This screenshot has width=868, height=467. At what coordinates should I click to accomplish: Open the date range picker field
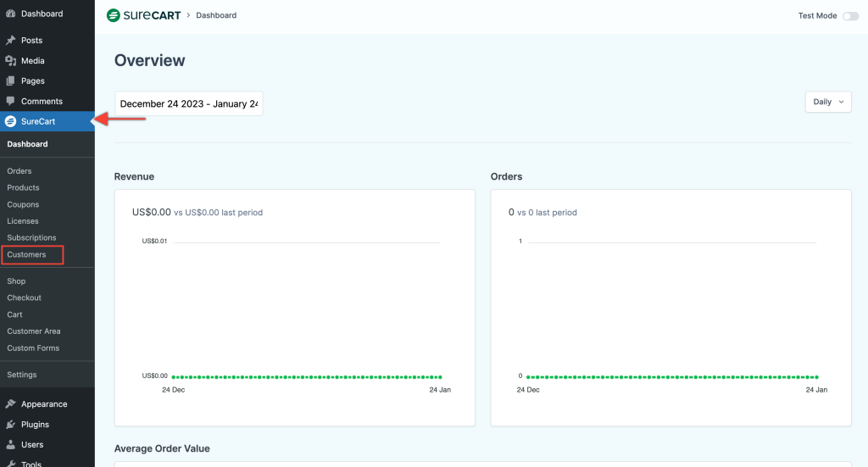[188, 103]
